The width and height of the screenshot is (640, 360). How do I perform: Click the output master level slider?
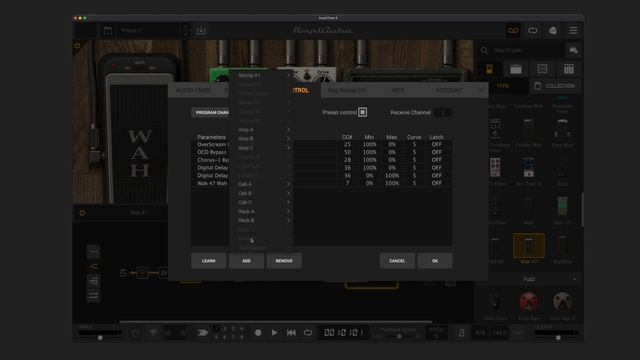coord(558,338)
